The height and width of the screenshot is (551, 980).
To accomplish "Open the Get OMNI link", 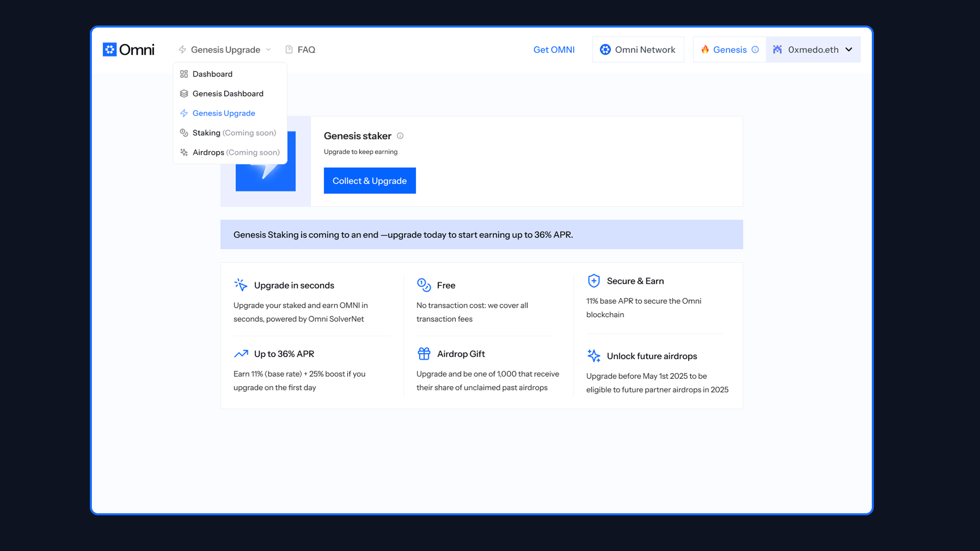I will click(554, 49).
